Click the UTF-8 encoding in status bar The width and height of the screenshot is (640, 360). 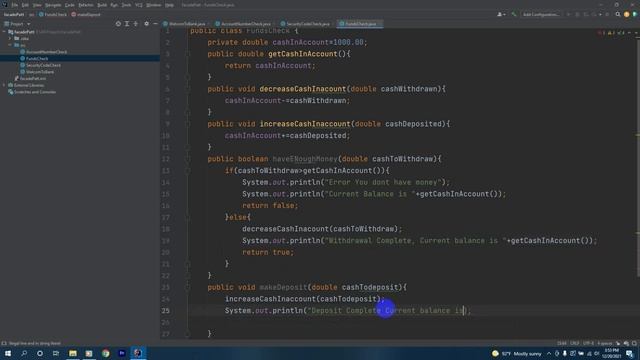coord(588,343)
